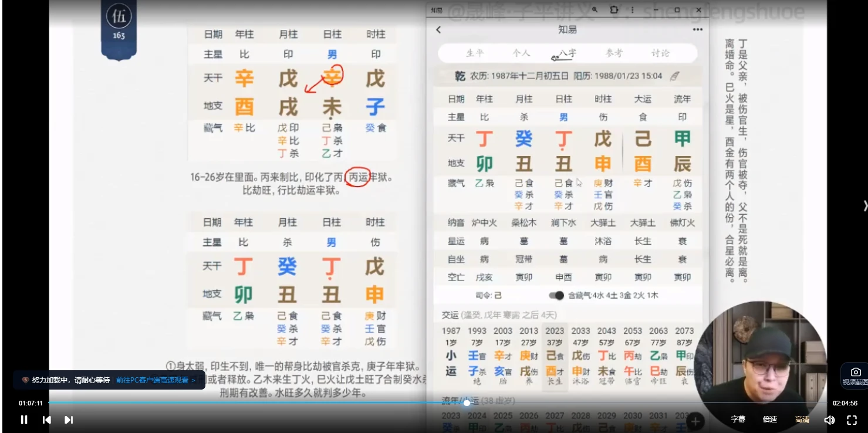868x433 pixels.
Task: Click the 阳历: 1988/01/23 15:04 date text
Action: [x=617, y=76]
